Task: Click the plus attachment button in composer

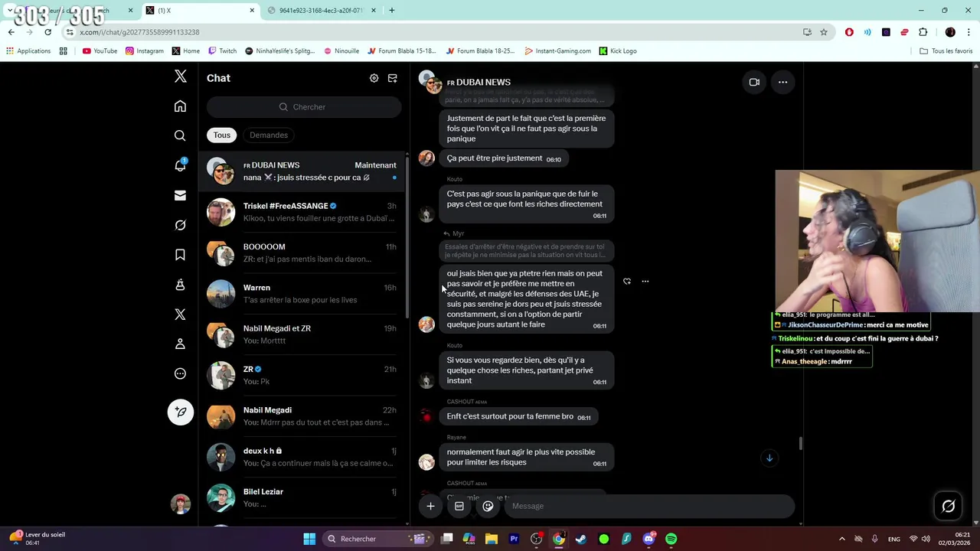Action: click(430, 506)
